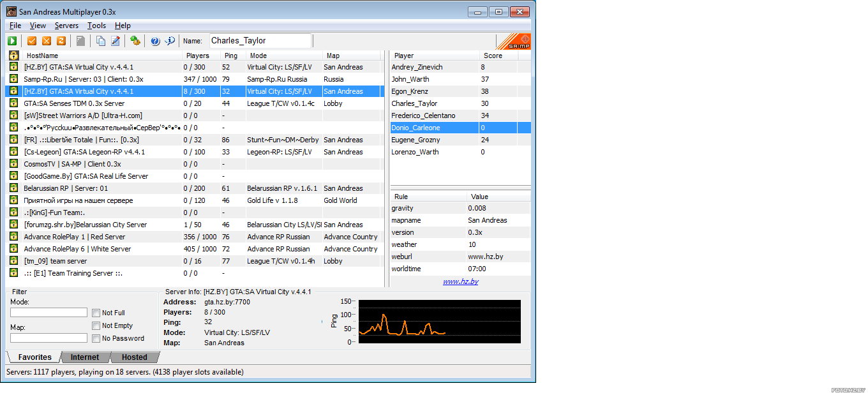Click the weather rule row
The height and width of the screenshot is (395, 868).
pyautogui.click(x=460, y=244)
